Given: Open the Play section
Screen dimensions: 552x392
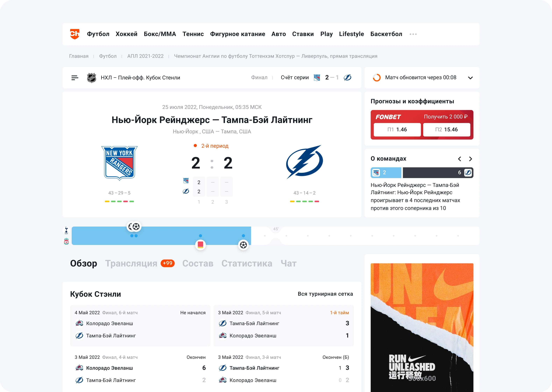Looking at the screenshot, I should [x=327, y=34].
